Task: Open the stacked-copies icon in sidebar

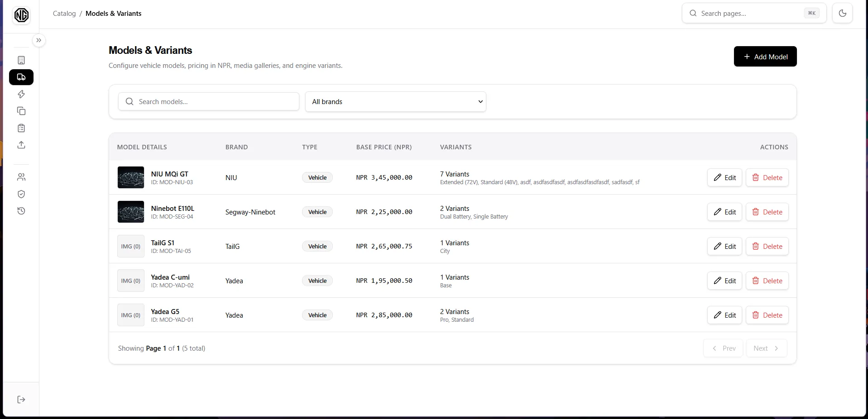Action: 21,111
